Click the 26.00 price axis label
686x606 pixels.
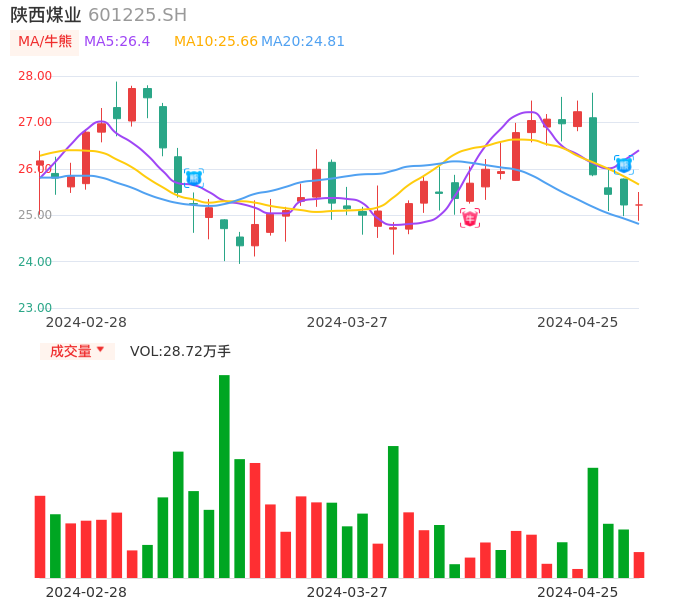tap(35, 169)
